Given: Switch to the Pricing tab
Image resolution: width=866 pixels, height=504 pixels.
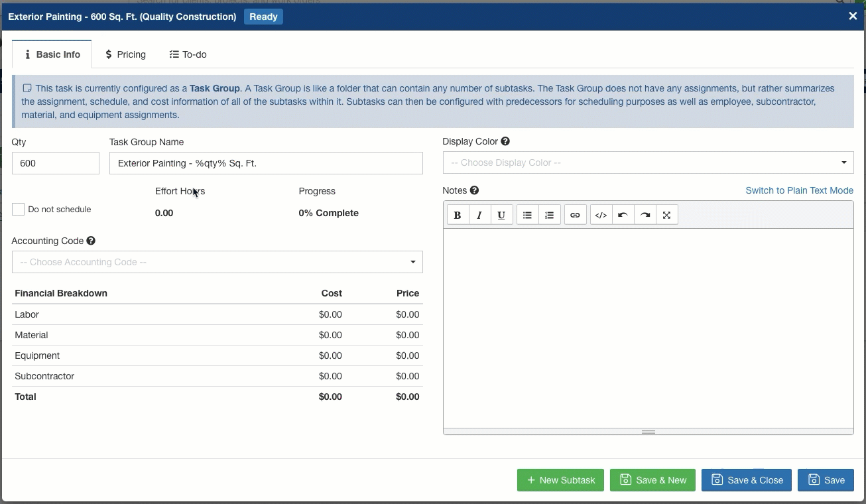Looking at the screenshot, I should pyautogui.click(x=125, y=54).
